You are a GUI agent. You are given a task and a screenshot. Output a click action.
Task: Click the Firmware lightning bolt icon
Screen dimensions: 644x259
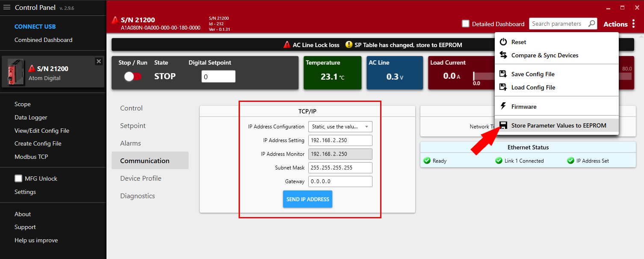pos(504,106)
